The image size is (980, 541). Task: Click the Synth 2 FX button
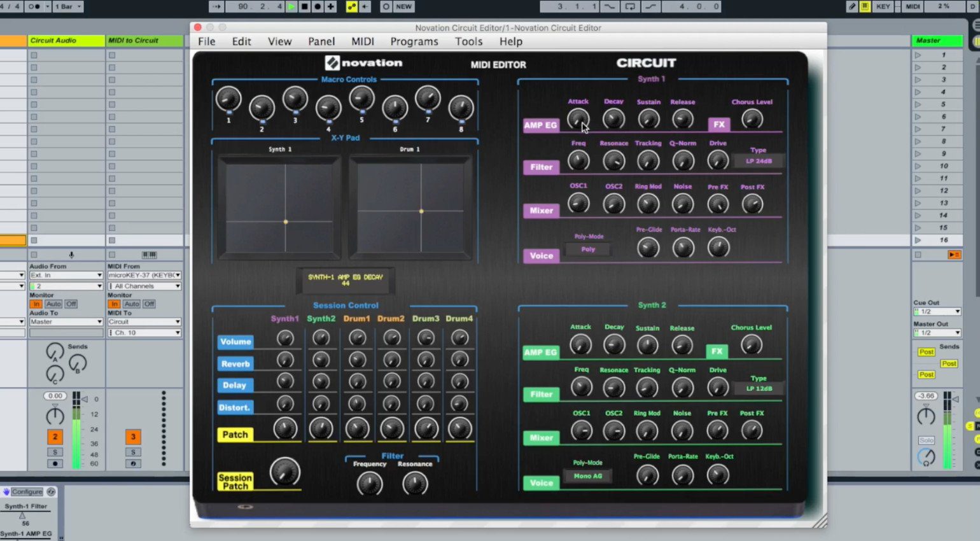(x=717, y=351)
